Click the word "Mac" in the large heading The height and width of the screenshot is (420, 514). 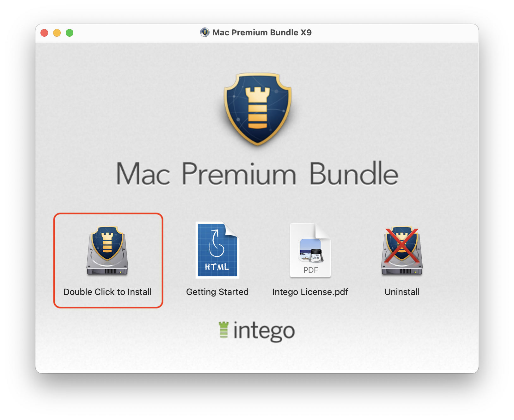pyautogui.click(x=143, y=173)
